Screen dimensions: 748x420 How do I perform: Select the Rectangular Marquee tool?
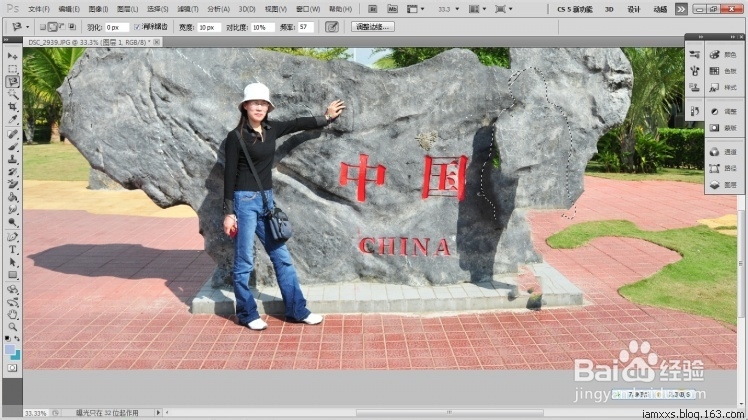point(12,69)
